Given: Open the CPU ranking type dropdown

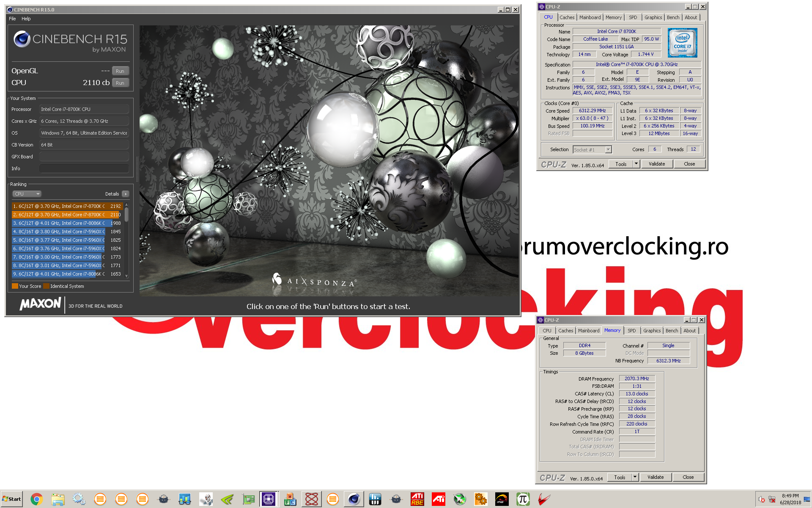Looking at the screenshot, I should click(x=27, y=194).
